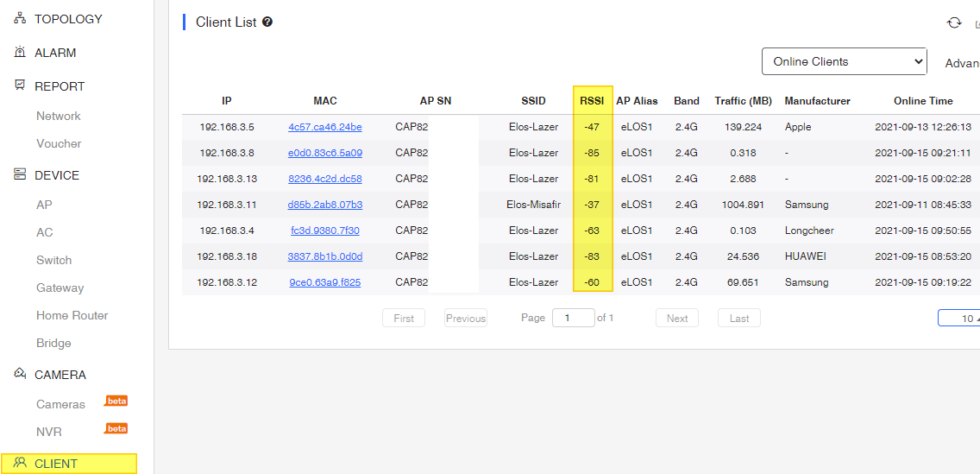Screen dimensions: 980x474
Task: Open Network under Report menu
Action: [59, 116]
